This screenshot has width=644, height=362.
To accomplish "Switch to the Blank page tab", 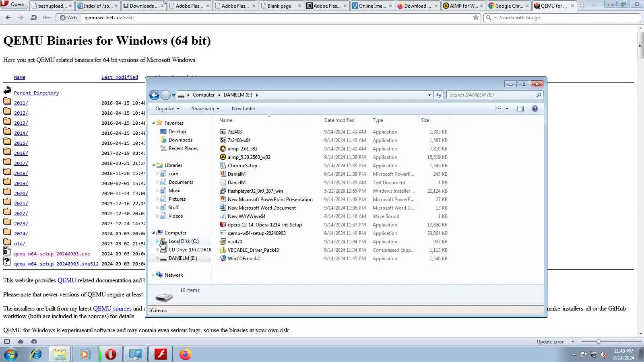I will (281, 6).
